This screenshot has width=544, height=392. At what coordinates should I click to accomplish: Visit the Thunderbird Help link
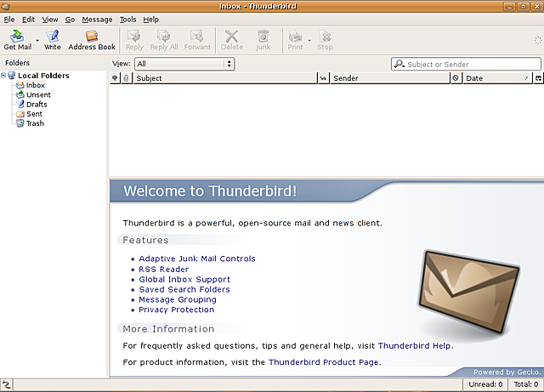click(x=415, y=346)
